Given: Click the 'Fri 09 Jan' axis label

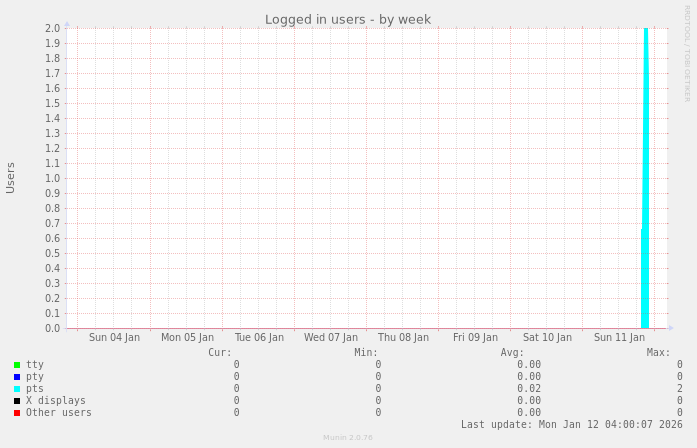Looking at the screenshot, I should (x=475, y=337).
